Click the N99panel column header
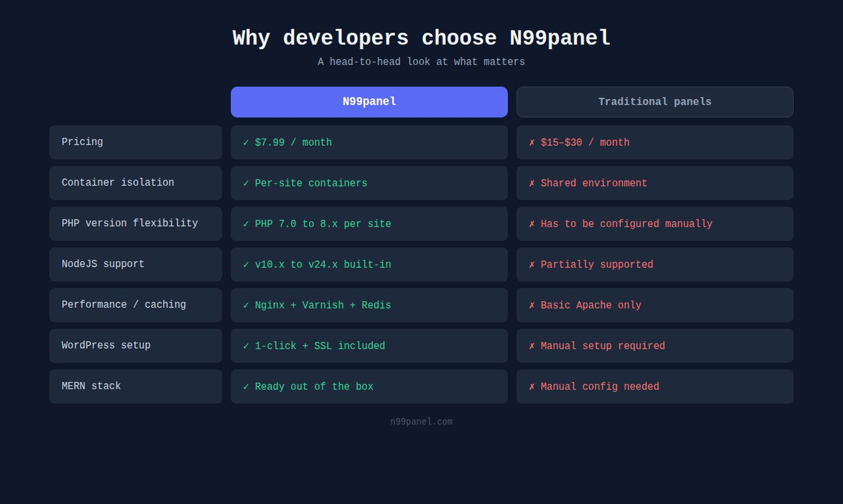The image size is (843, 504). (x=369, y=102)
